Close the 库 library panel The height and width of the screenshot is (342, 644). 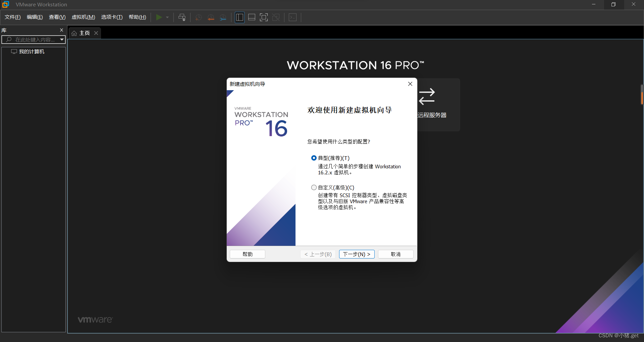coord(61,30)
